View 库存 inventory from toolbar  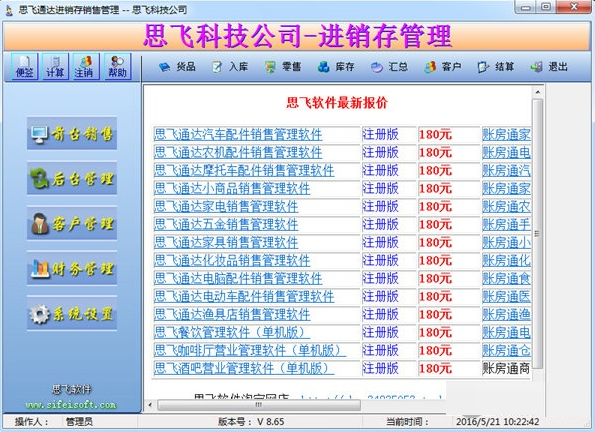coord(336,67)
